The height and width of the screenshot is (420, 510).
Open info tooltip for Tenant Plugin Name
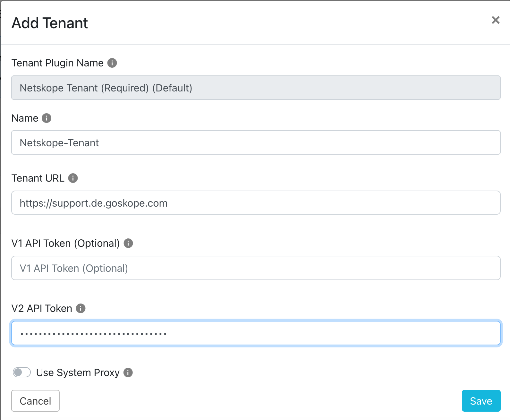click(x=112, y=63)
